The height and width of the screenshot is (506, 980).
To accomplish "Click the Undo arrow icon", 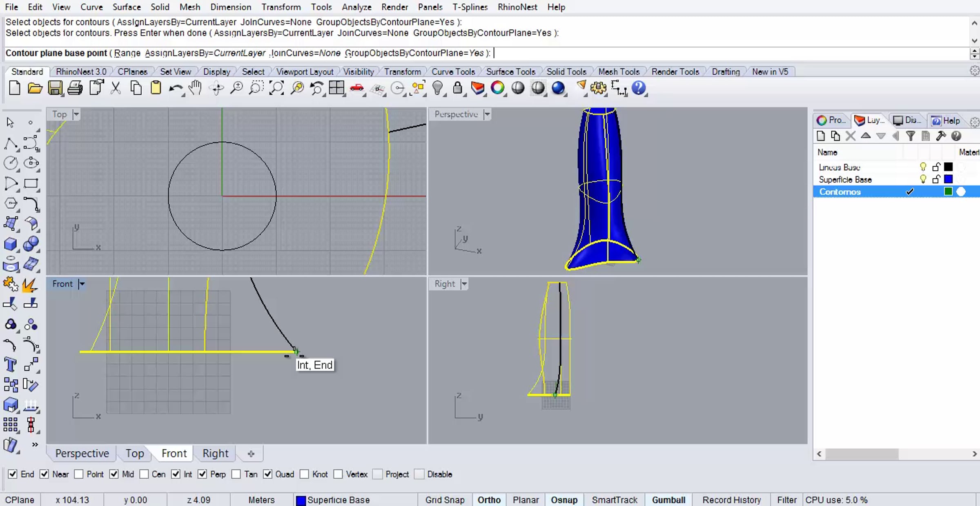I will click(x=176, y=88).
